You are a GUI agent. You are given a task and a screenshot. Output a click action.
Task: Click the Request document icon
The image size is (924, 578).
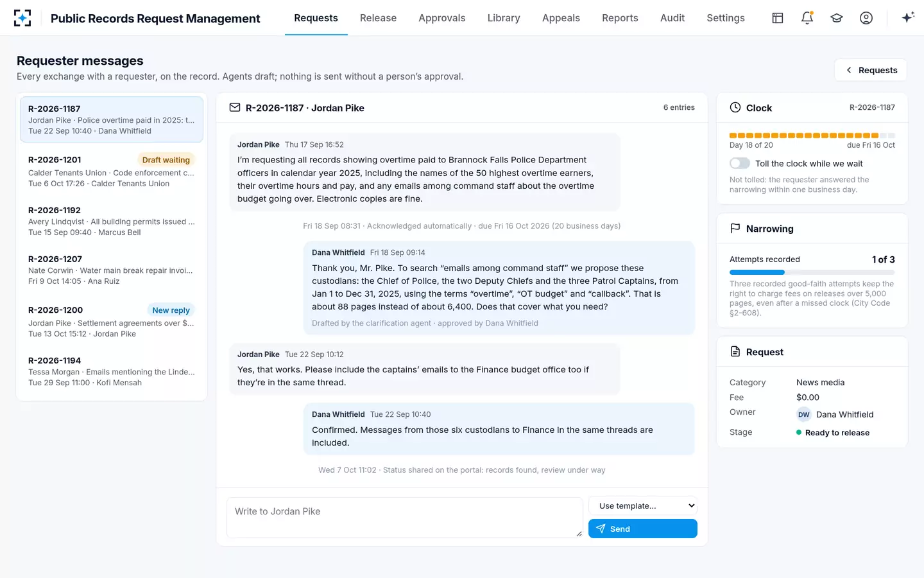pos(735,352)
